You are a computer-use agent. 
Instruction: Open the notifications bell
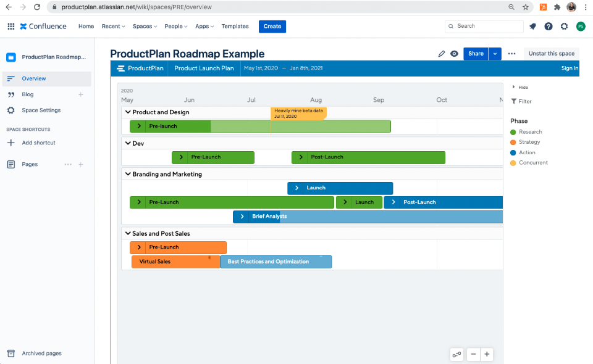pyautogui.click(x=532, y=26)
